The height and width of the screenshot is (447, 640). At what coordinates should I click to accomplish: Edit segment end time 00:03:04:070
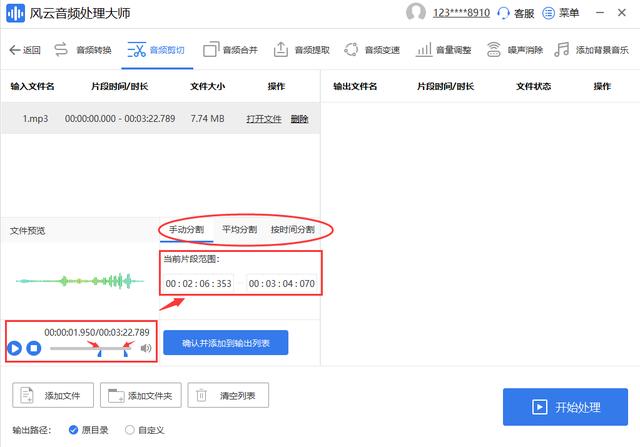click(282, 283)
